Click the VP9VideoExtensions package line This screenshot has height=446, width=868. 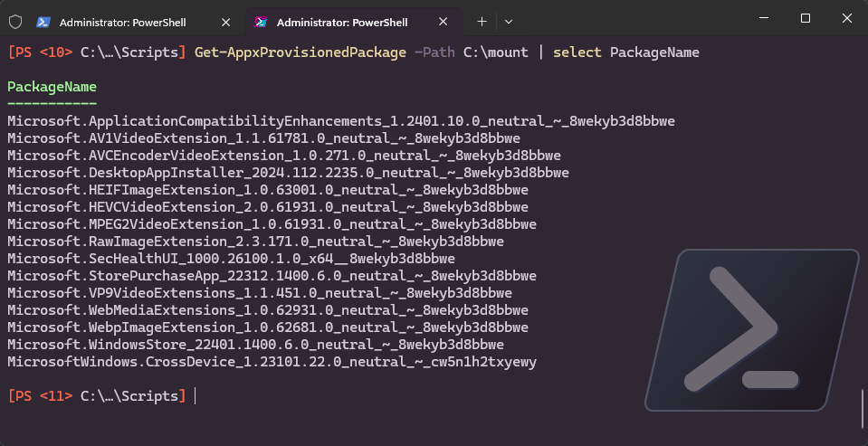pos(260,293)
